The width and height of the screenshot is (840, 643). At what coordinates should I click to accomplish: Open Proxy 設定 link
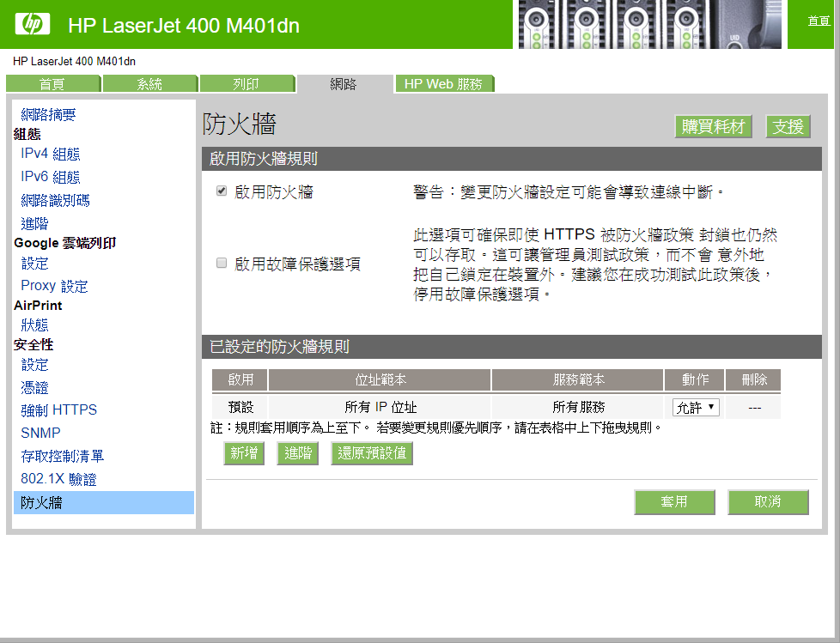point(54,286)
